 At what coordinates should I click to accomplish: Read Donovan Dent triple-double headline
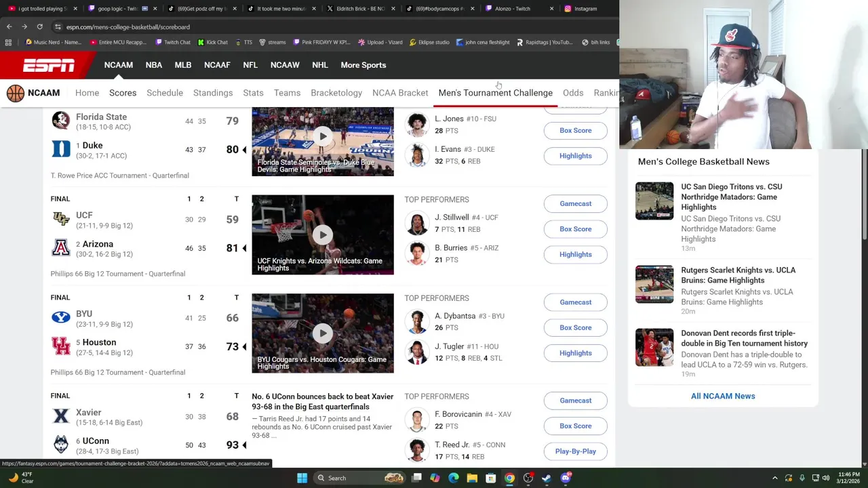[x=744, y=338]
